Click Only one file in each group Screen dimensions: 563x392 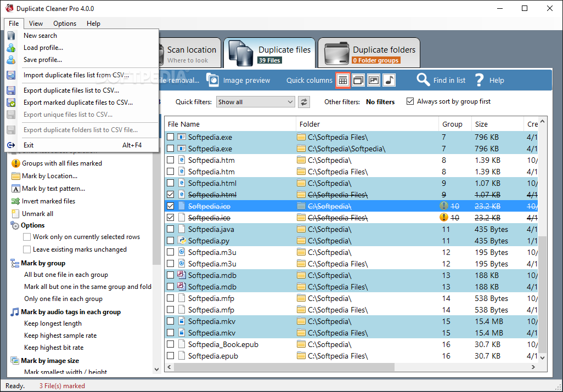pyautogui.click(x=63, y=299)
